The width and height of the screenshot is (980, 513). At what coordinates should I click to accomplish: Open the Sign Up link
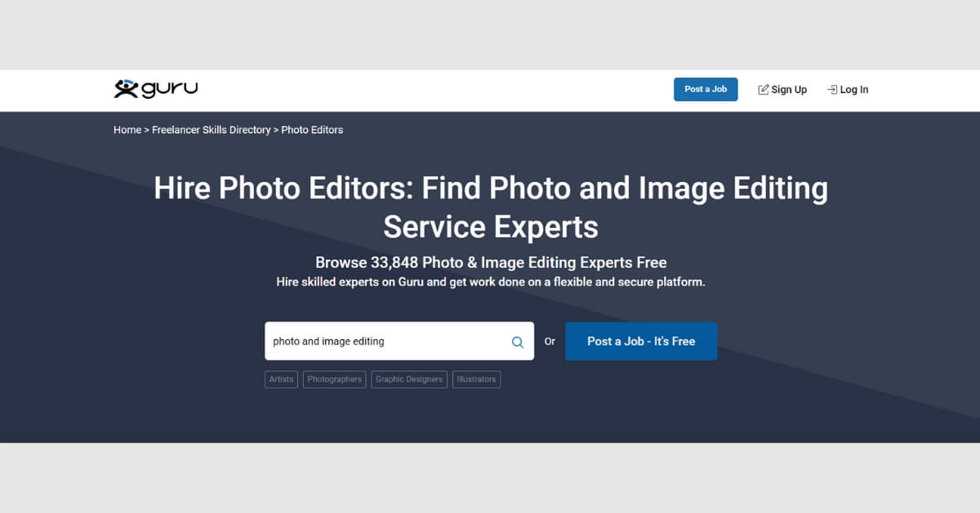[782, 90]
